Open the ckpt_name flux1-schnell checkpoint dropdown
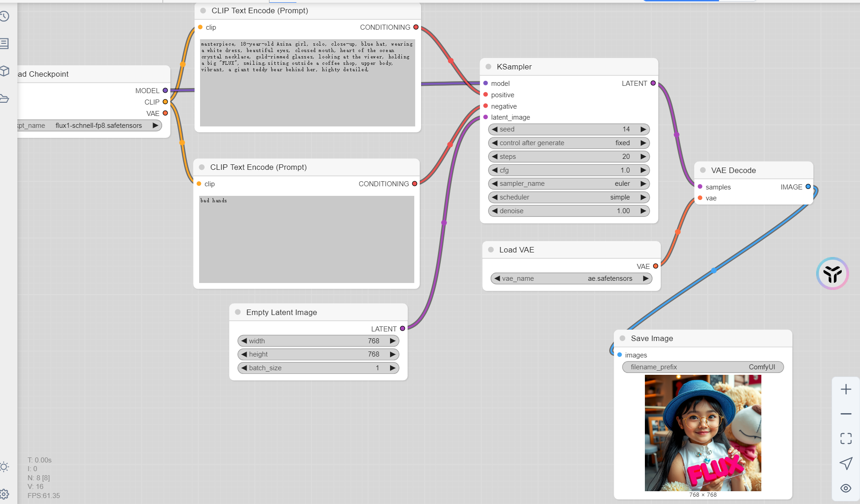Image resolution: width=860 pixels, height=504 pixels. click(89, 126)
